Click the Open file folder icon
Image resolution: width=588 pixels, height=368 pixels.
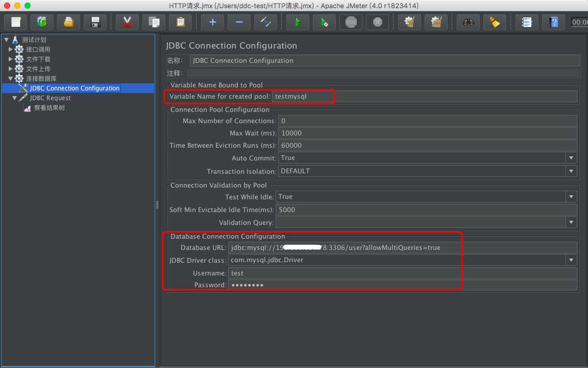68,22
